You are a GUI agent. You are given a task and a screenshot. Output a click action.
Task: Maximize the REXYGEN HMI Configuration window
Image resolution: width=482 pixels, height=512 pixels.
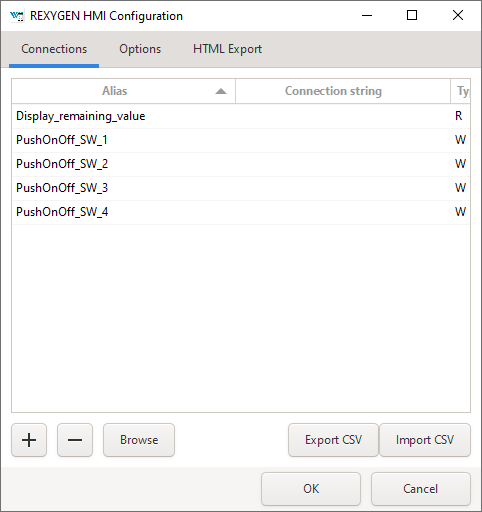[x=412, y=15]
